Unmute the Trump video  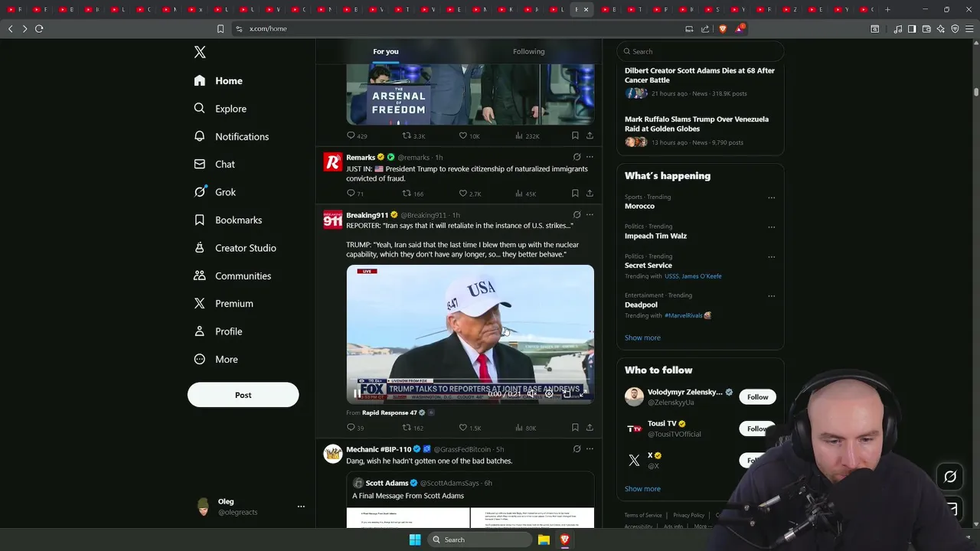[x=532, y=394]
